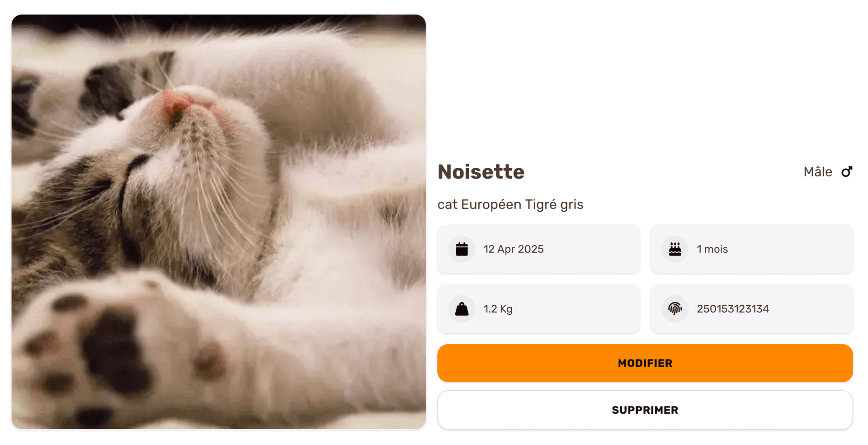The width and height of the screenshot is (868, 445).
Task: Click the fingerprint identification icon
Action: pos(675,309)
